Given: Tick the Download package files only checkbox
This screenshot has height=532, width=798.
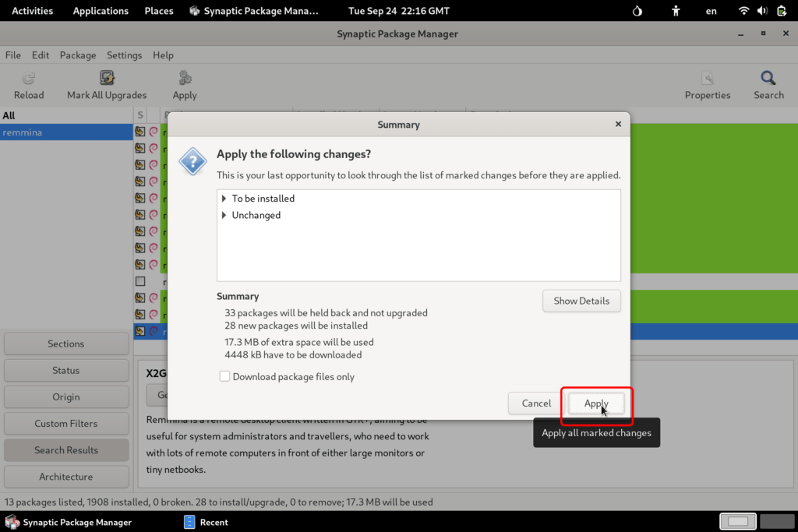Looking at the screenshot, I should click(x=224, y=376).
